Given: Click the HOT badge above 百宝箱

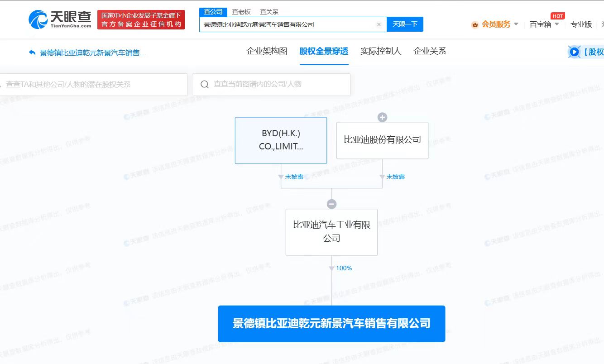Looking at the screenshot, I should click(x=557, y=16).
